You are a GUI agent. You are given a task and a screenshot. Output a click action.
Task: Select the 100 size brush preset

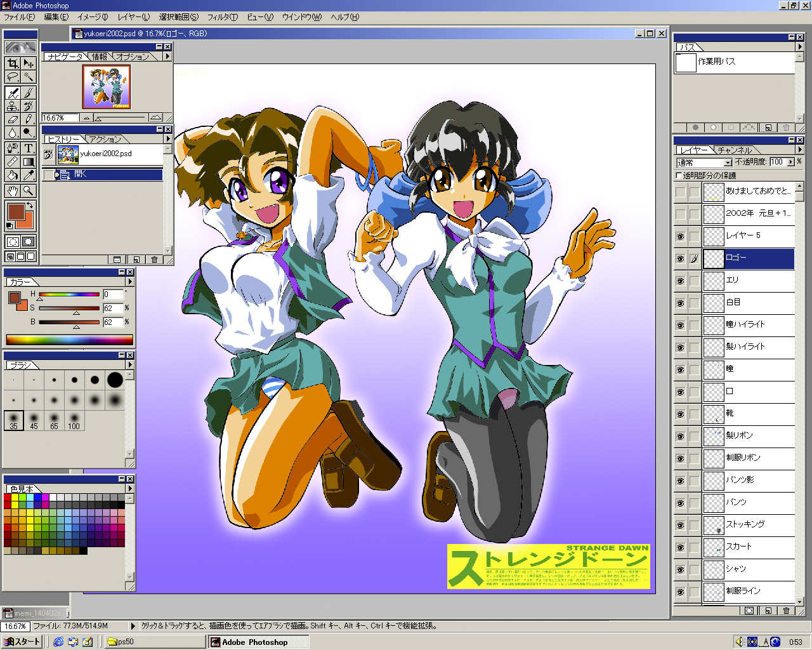[74, 420]
